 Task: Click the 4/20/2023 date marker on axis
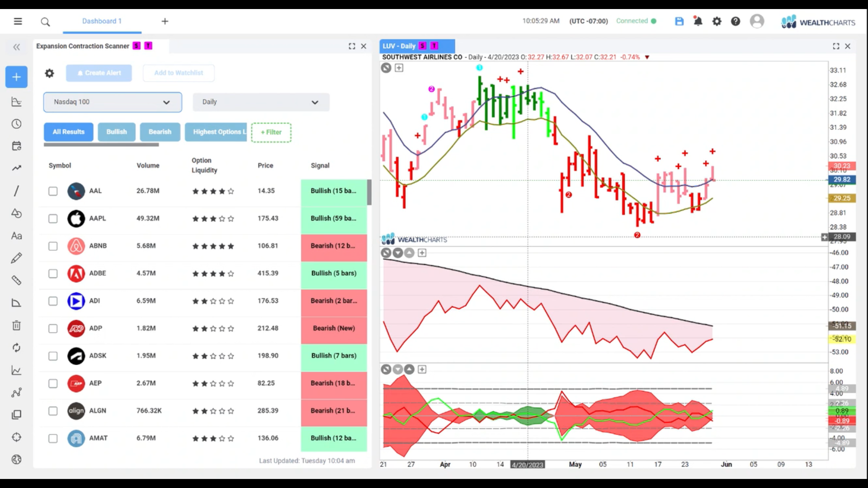click(528, 465)
